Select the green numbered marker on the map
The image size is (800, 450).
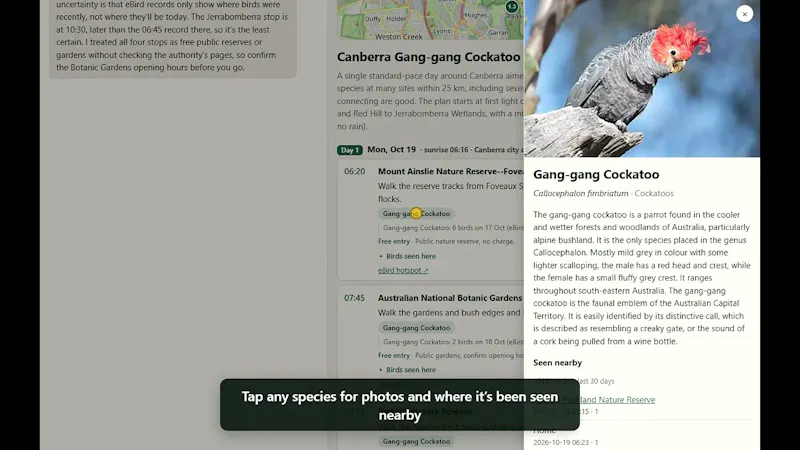point(512,7)
